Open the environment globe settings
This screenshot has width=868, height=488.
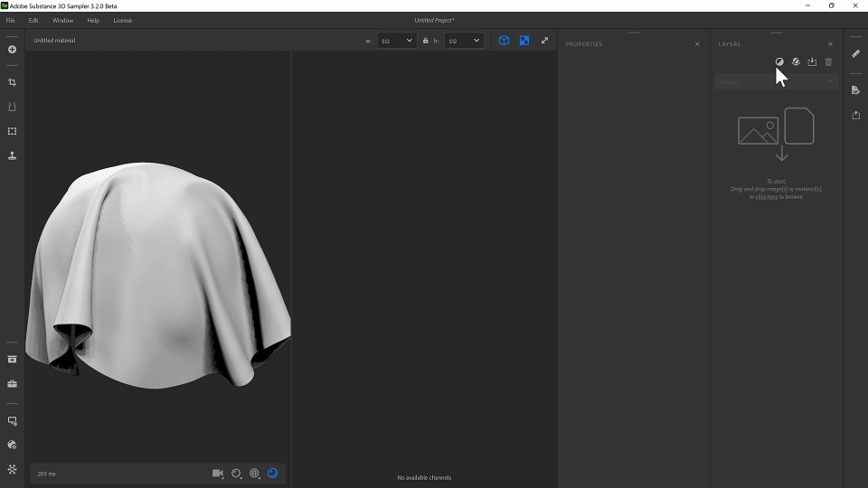(255, 474)
